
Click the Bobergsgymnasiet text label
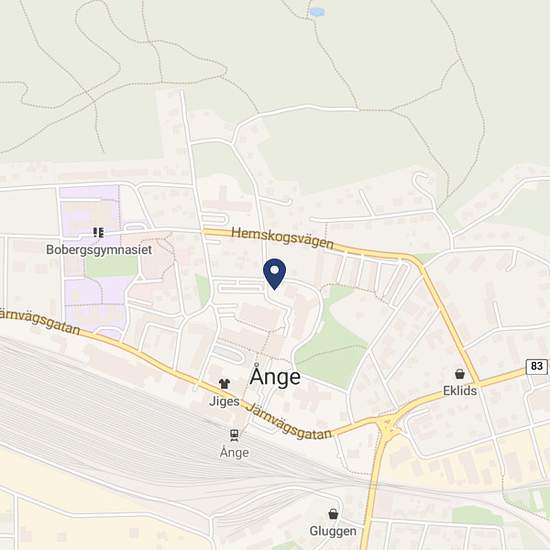pos(99,250)
